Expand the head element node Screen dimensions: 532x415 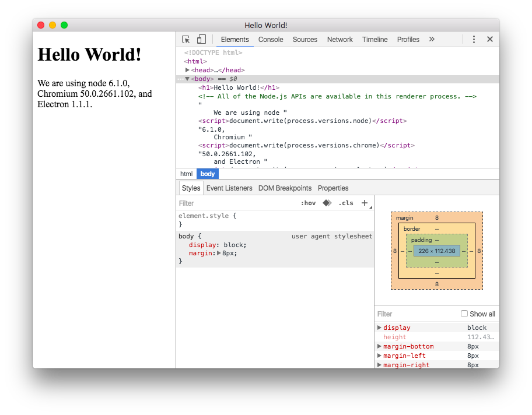pos(187,70)
